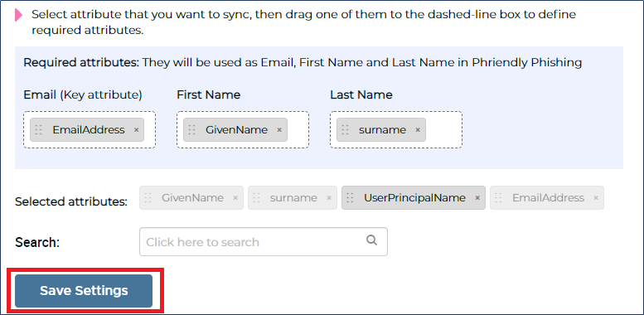The height and width of the screenshot is (315, 644).
Task: Remove EmailAddress from the Email required box
Action: tap(137, 130)
